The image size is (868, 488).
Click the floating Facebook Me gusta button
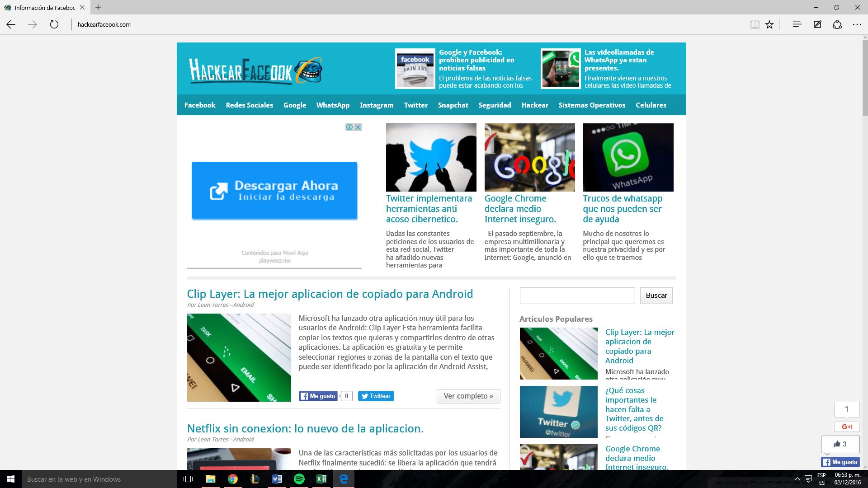840,462
